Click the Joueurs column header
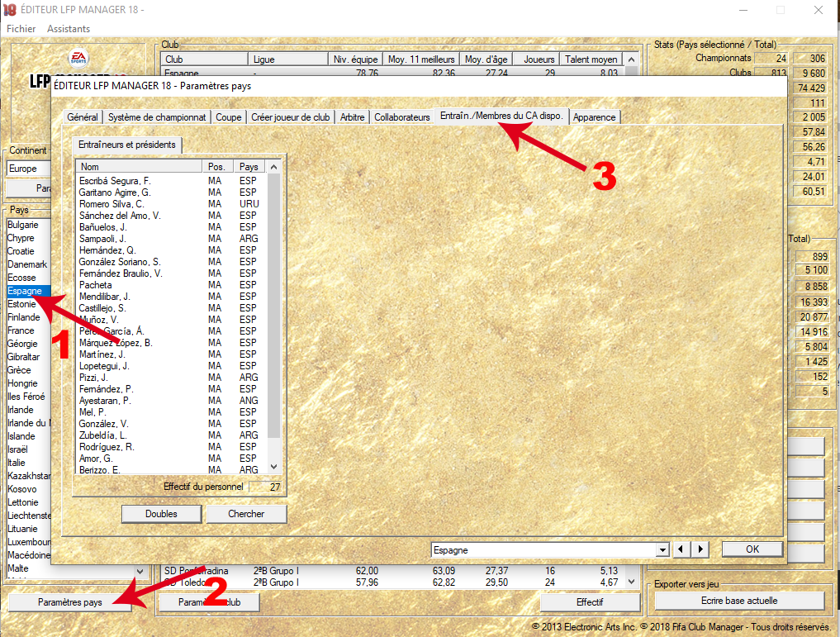This screenshot has height=637, width=840. [537, 59]
